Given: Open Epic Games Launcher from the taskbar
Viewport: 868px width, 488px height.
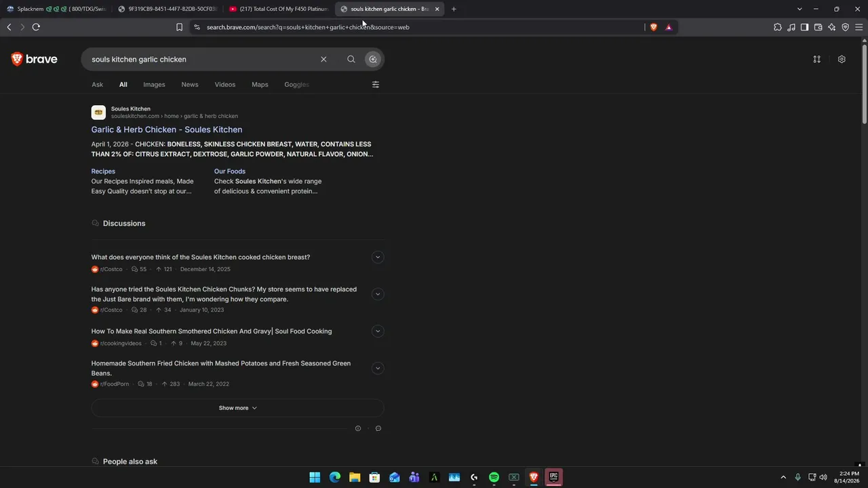Looking at the screenshot, I should coord(554,477).
